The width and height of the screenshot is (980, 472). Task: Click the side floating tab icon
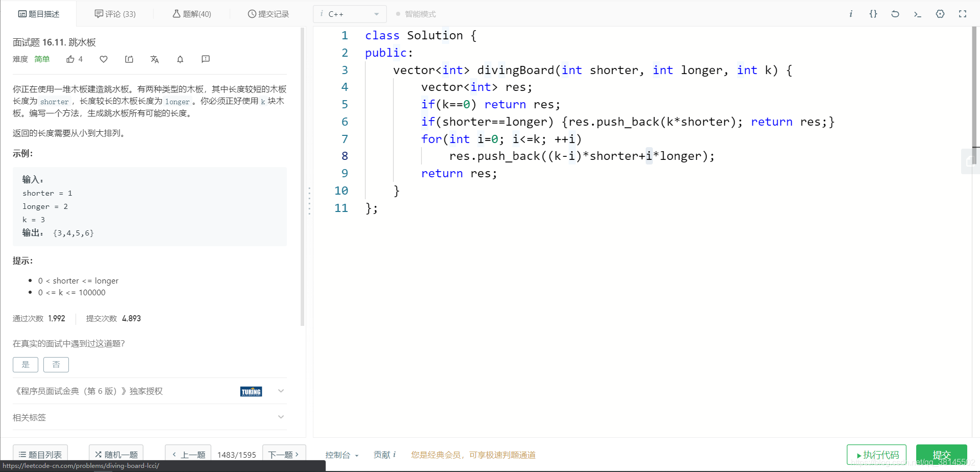coord(970,161)
